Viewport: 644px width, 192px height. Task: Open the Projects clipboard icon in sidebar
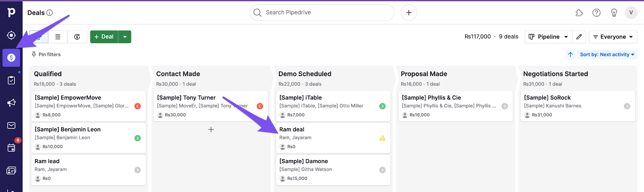point(11,81)
